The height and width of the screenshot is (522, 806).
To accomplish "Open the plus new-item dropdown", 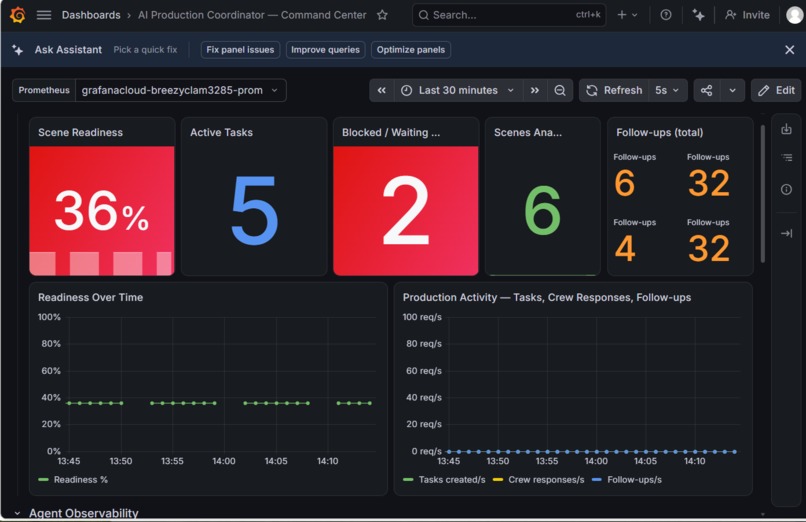I will (627, 15).
